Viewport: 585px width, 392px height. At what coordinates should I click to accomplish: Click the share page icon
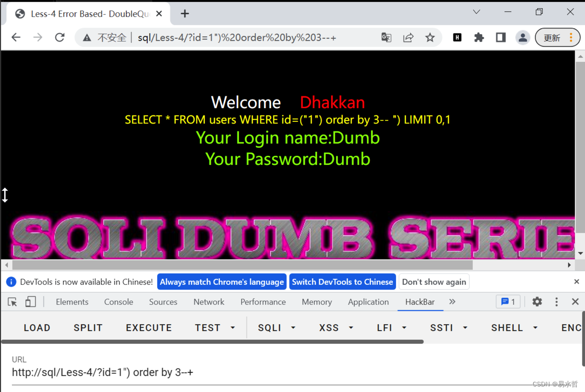pyautogui.click(x=408, y=38)
